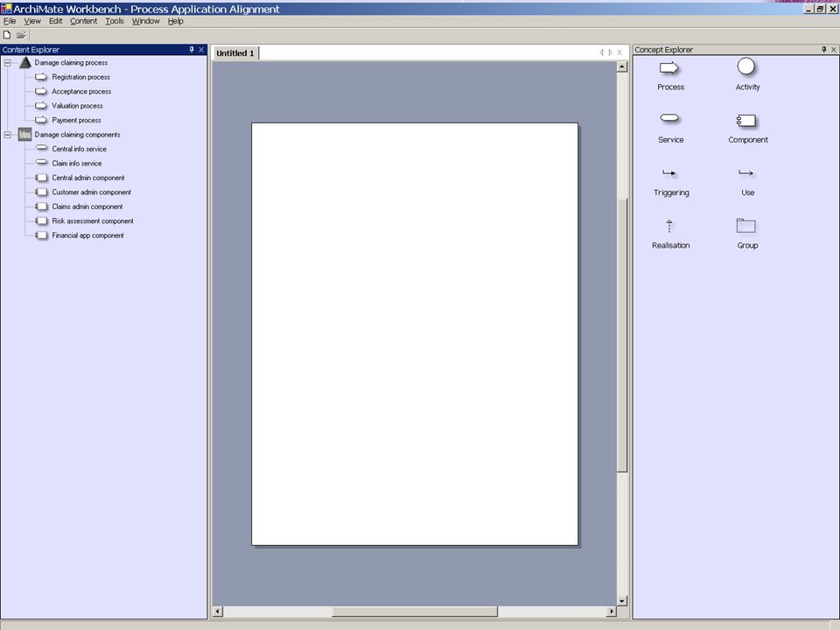Open the Content menu
Image resolution: width=840 pixels, height=630 pixels.
coord(84,21)
